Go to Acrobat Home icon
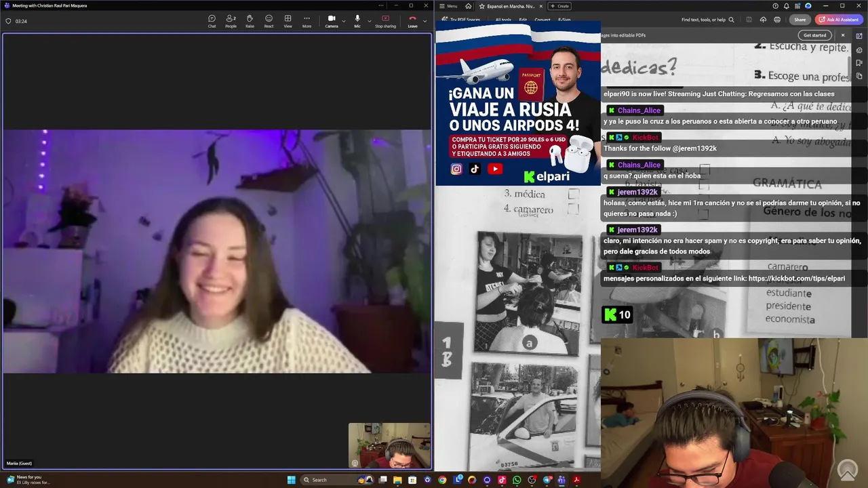The image size is (868, 488). (469, 6)
